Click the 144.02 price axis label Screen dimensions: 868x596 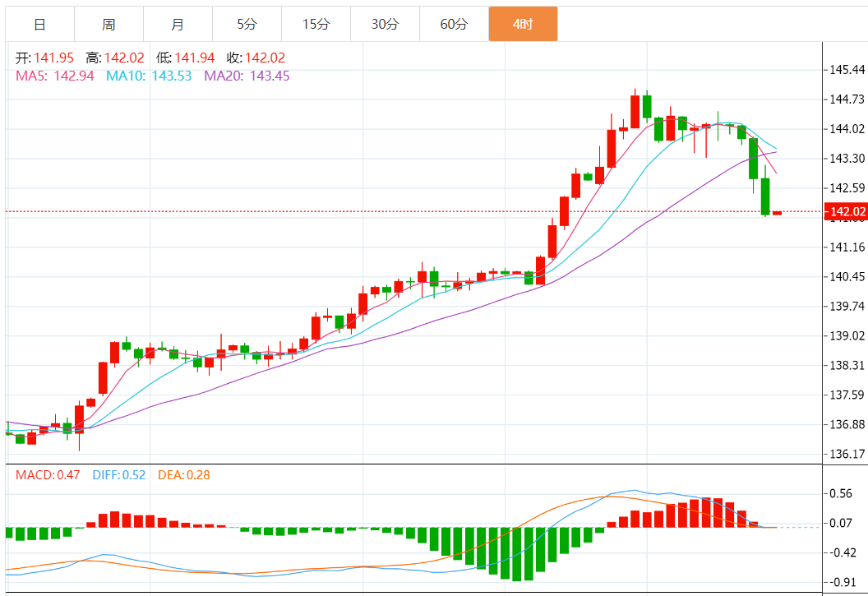click(x=847, y=129)
